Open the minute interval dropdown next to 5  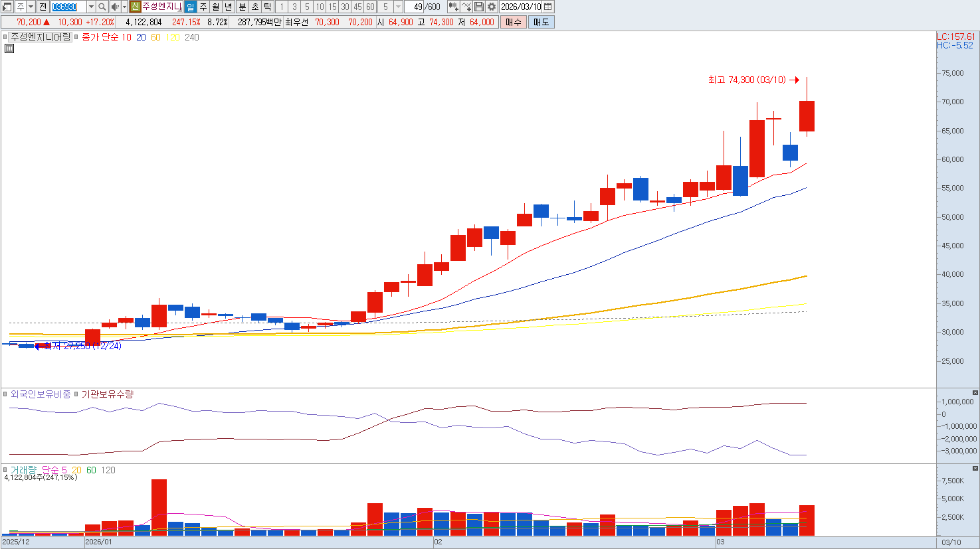pos(398,7)
